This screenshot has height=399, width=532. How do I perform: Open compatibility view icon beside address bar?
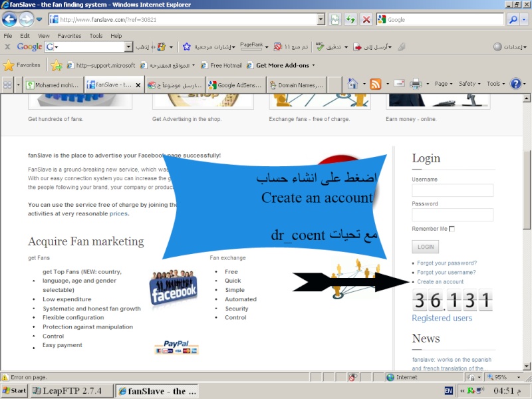[335, 20]
